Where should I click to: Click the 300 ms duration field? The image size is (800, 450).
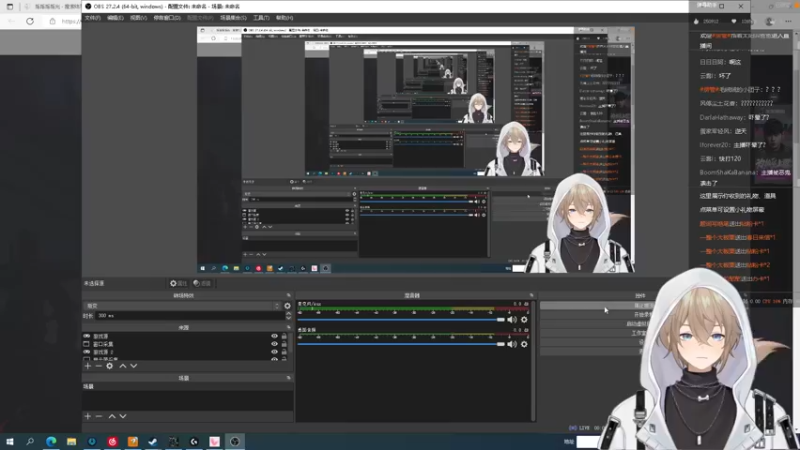point(190,316)
